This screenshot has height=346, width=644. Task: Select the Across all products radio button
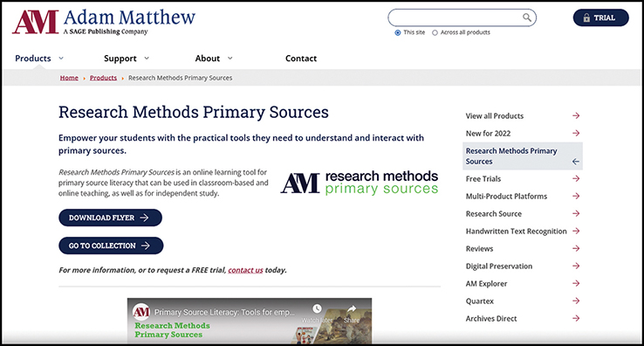click(x=435, y=32)
